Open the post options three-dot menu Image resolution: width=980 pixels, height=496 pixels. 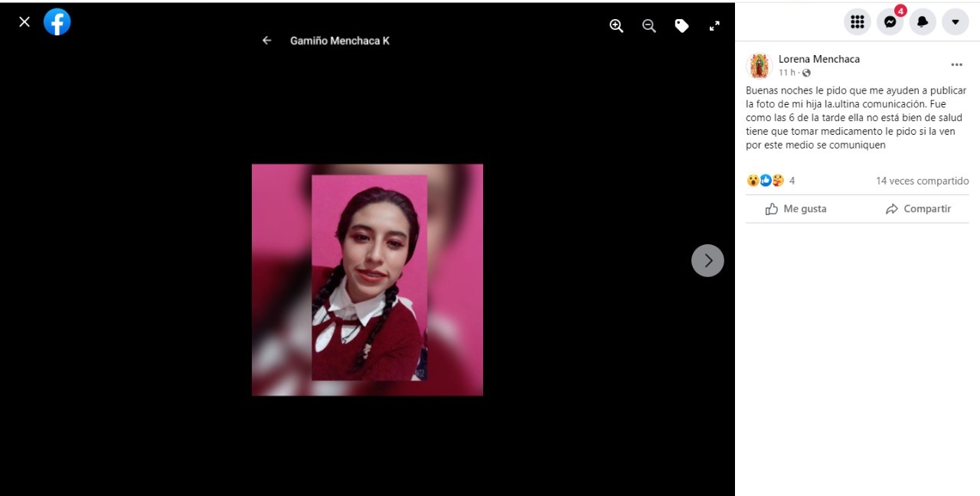(956, 65)
